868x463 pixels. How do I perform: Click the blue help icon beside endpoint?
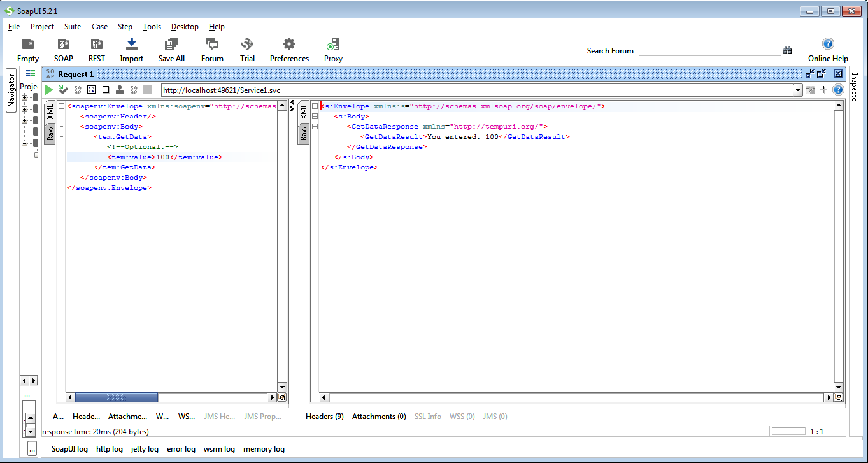pyautogui.click(x=838, y=90)
